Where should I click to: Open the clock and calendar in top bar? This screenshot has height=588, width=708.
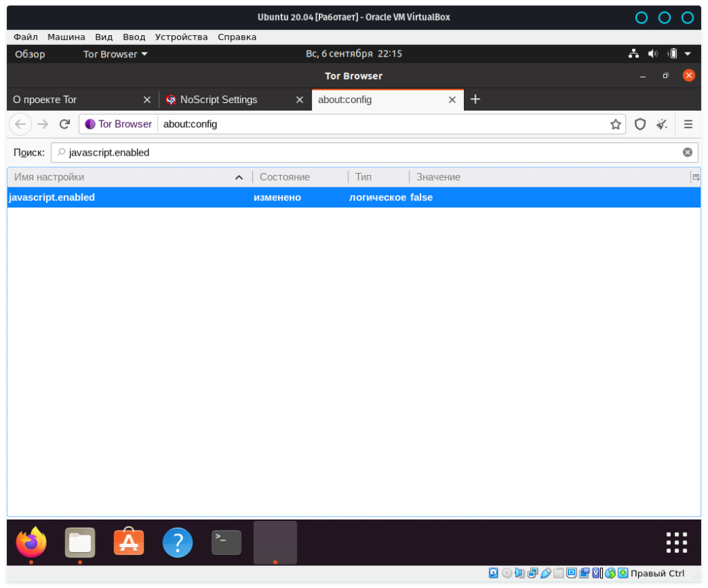click(x=353, y=54)
